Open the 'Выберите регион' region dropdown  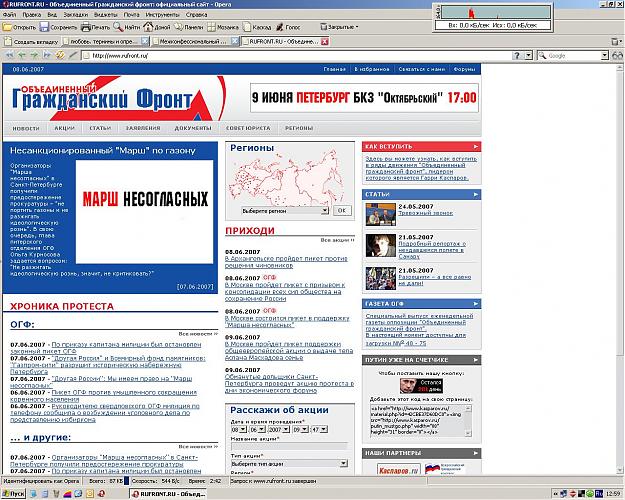[325, 210]
